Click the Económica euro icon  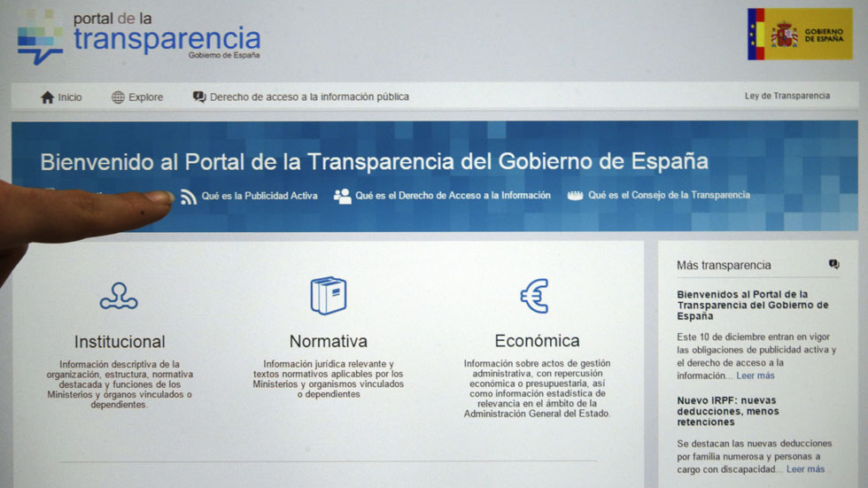(x=535, y=296)
